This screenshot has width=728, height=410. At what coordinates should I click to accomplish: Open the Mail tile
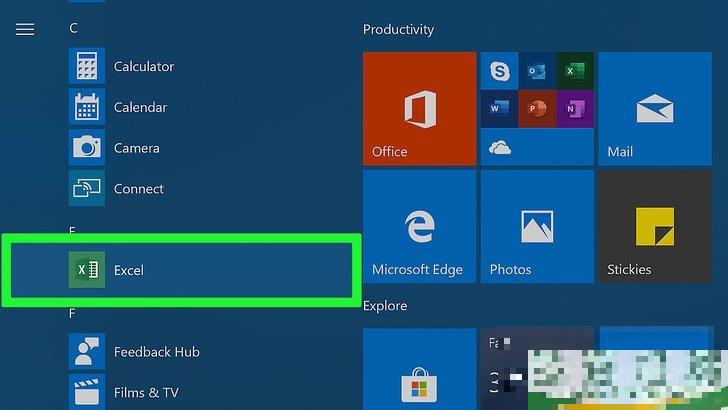(x=654, y=108)
